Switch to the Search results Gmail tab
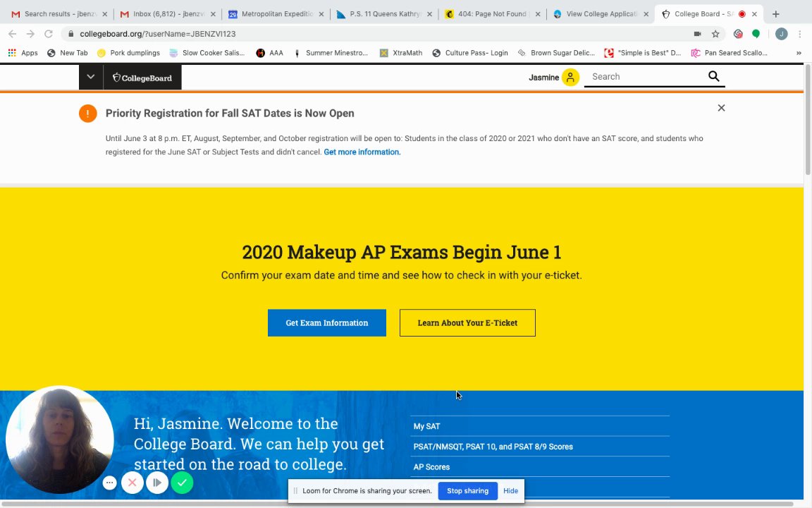Viewport: 812px width, 508px height. 58,14
